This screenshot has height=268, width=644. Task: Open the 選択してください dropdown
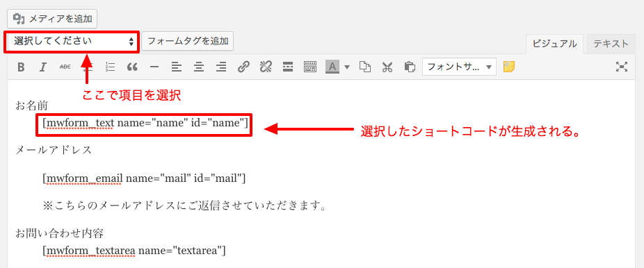72,42
